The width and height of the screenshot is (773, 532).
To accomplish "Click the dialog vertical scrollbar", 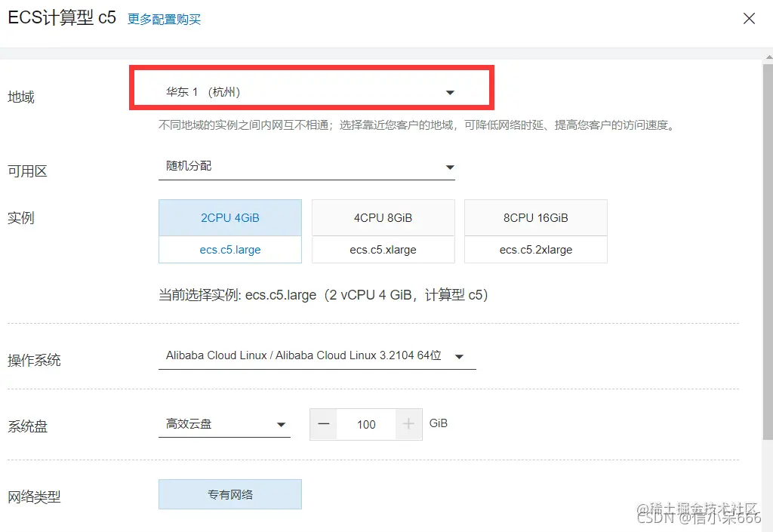I will 768,251.
